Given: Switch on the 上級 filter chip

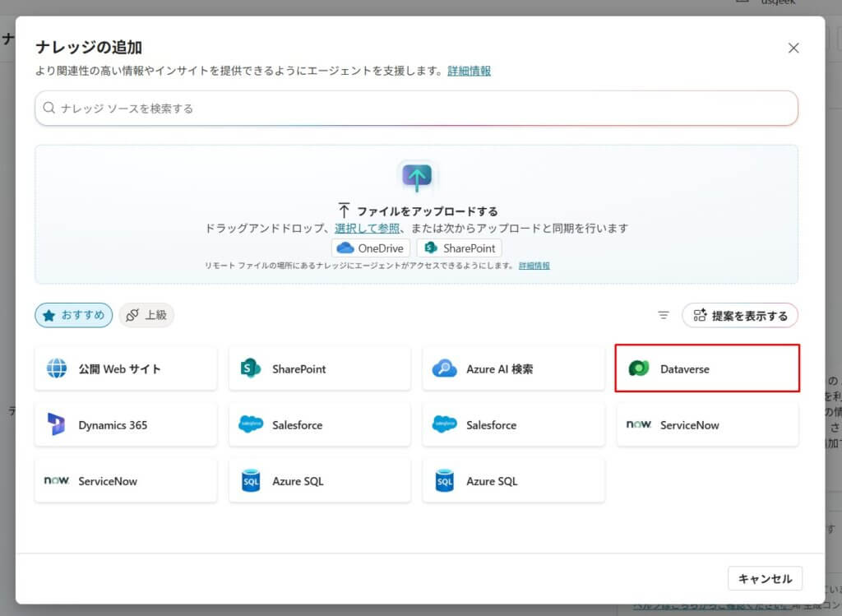Looking at the screenshot, I should tap(146, 314).
